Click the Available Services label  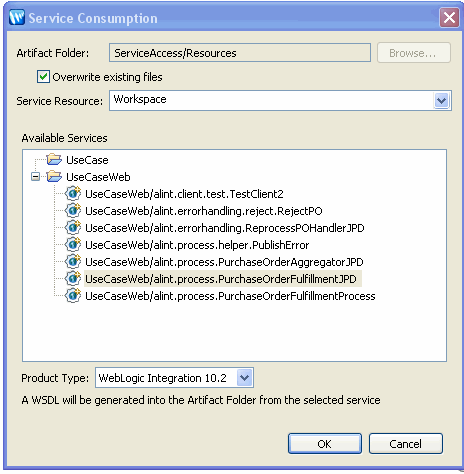point(64,138)
